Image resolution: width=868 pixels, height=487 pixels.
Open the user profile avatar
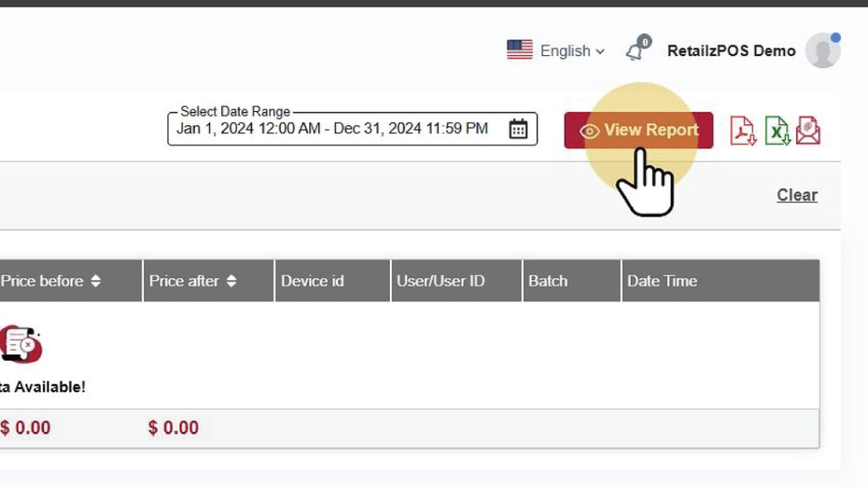pos(822,51)
